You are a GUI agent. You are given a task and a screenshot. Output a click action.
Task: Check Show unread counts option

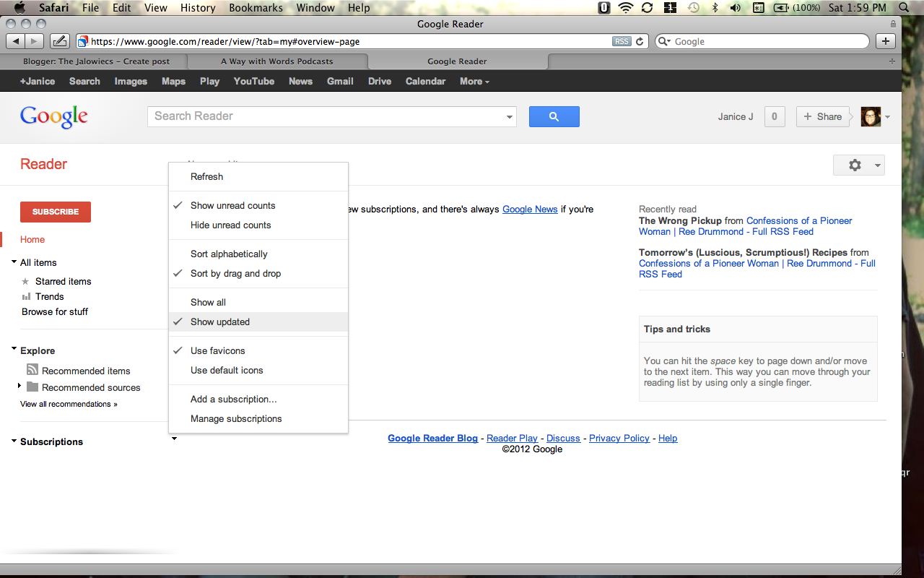point(258,205)
